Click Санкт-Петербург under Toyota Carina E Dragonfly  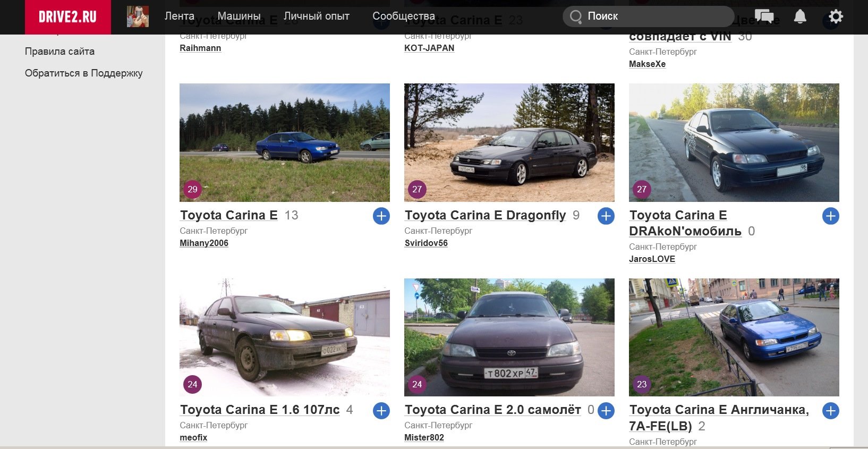[x=438, y=231]
